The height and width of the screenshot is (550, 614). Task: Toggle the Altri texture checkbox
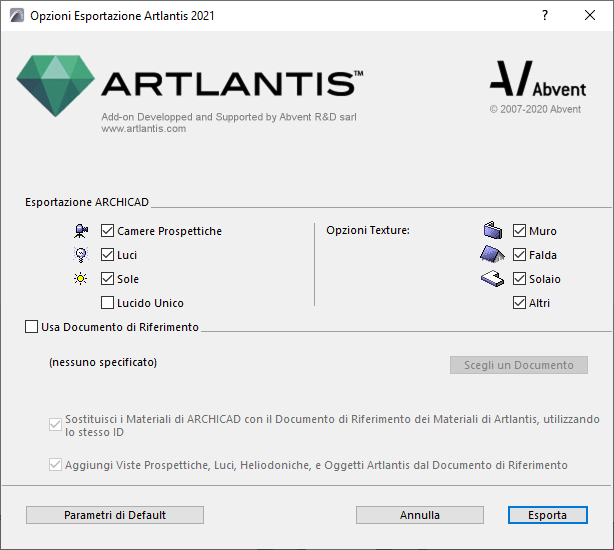519,303
